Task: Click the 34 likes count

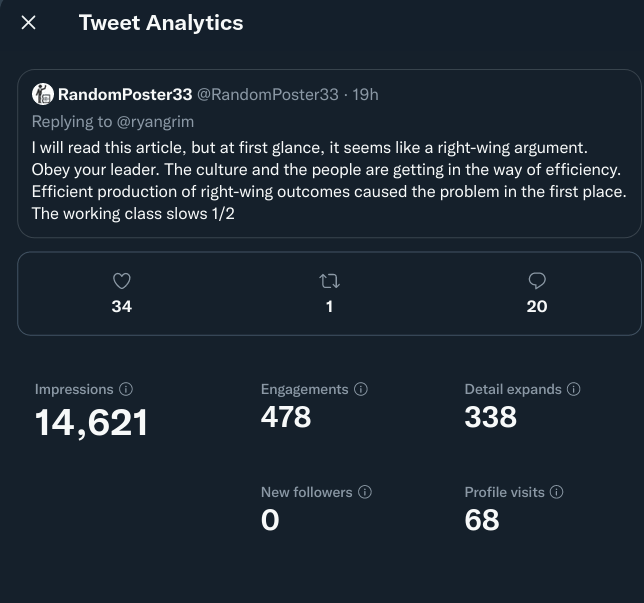Action: click(x=121, y=306)
